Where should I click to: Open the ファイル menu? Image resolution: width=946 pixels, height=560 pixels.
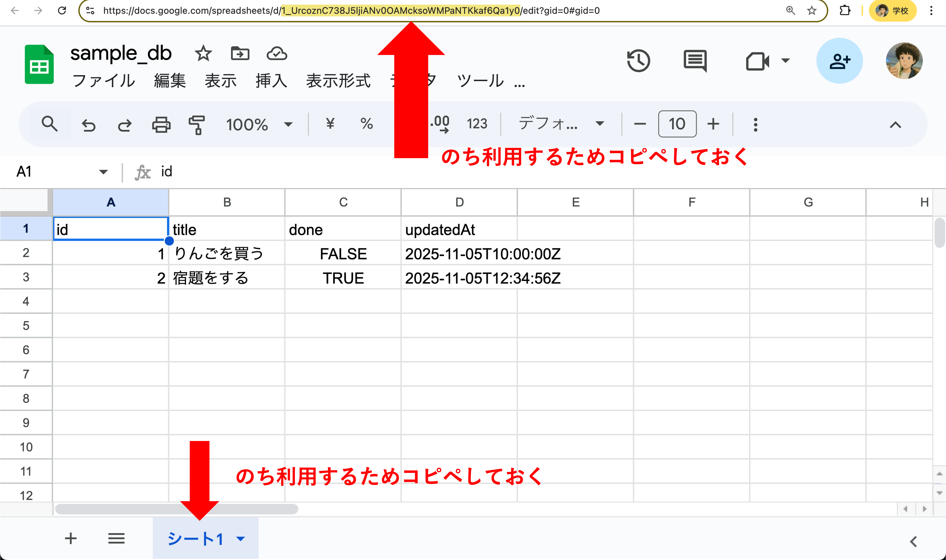(103, 81)
